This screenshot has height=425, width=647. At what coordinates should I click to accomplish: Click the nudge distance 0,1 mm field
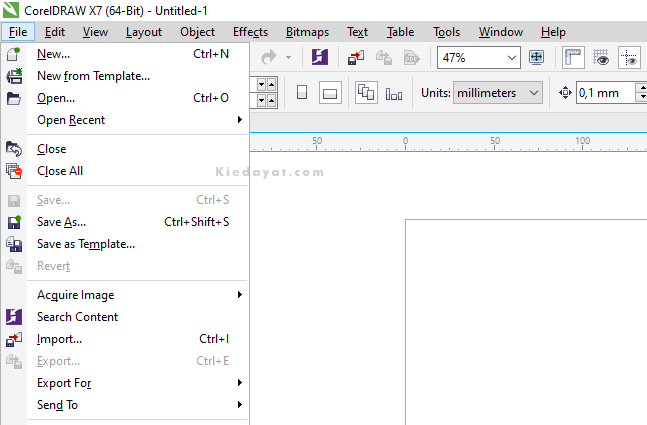605,93
